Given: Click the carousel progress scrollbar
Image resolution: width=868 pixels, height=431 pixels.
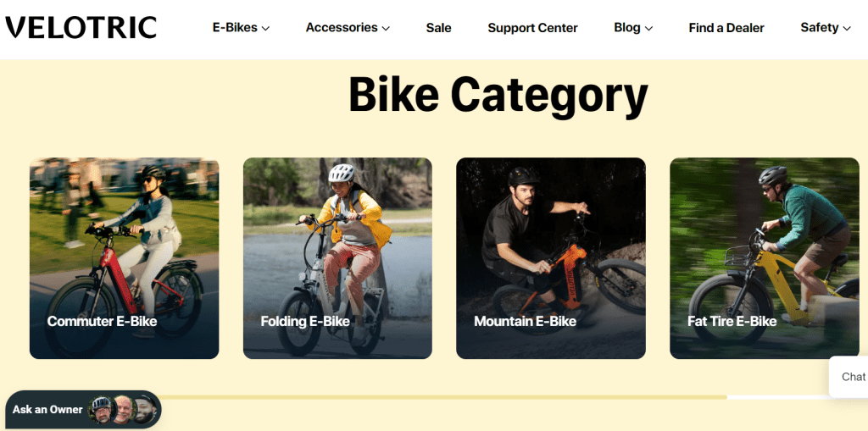Looking at the screenshot, I should click(x=441, y=396).
